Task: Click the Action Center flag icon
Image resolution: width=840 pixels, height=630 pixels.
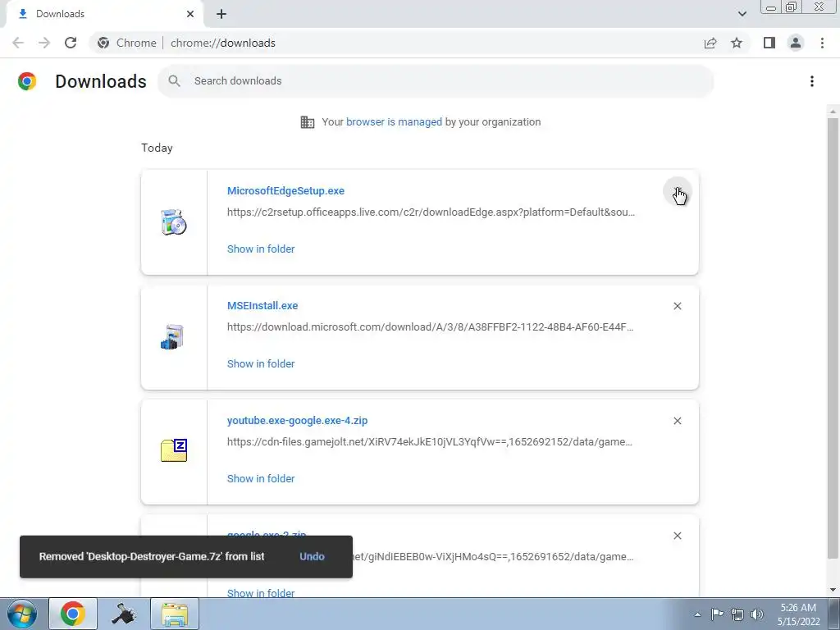Action: pos(717,614)
